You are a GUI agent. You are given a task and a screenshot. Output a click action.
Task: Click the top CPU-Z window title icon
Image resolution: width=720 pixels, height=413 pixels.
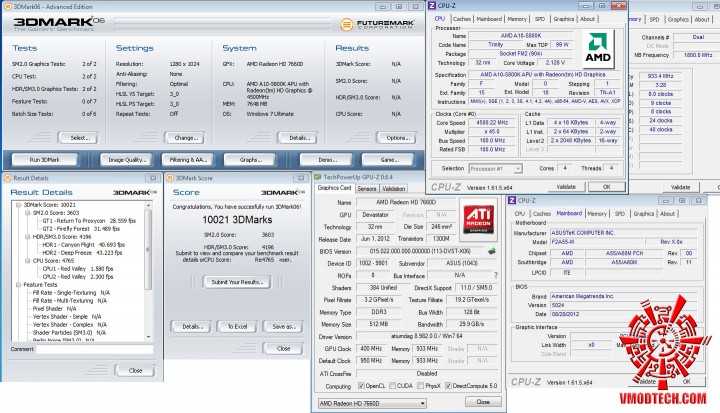[432, 6]
